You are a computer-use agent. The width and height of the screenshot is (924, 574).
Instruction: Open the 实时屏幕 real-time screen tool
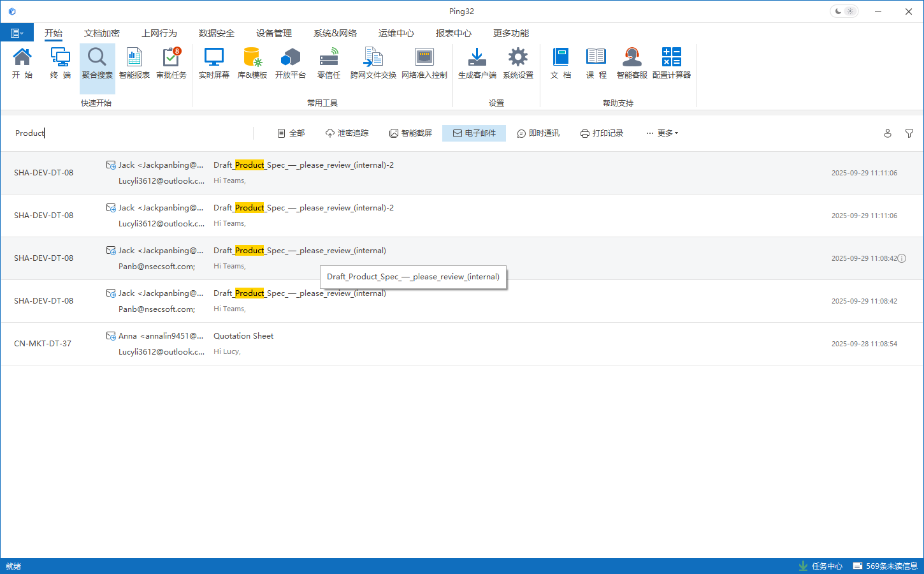213,63
